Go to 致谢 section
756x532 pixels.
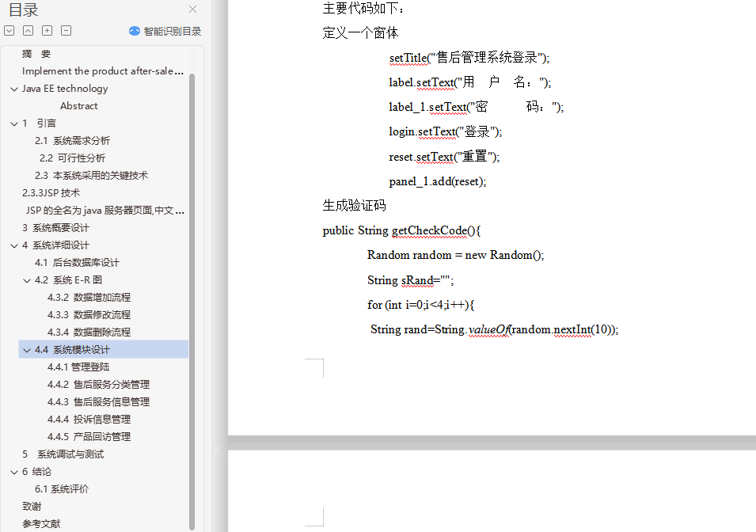point(32,507)
